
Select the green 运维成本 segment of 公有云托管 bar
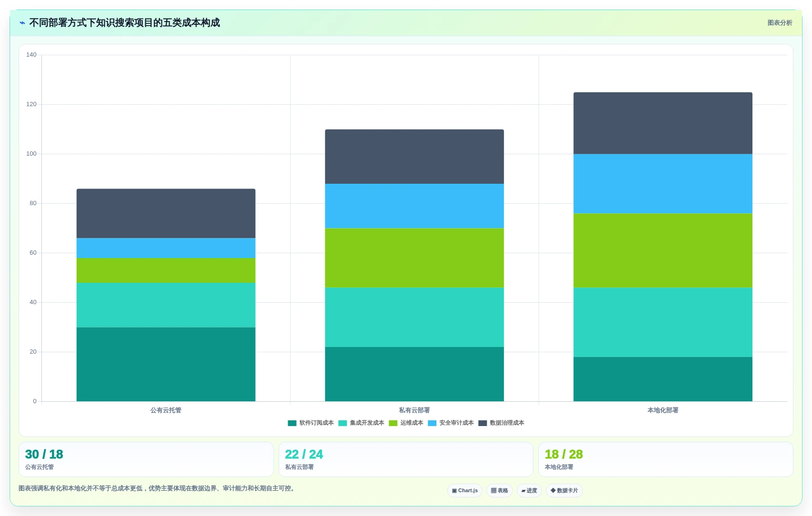coord(166,270)
